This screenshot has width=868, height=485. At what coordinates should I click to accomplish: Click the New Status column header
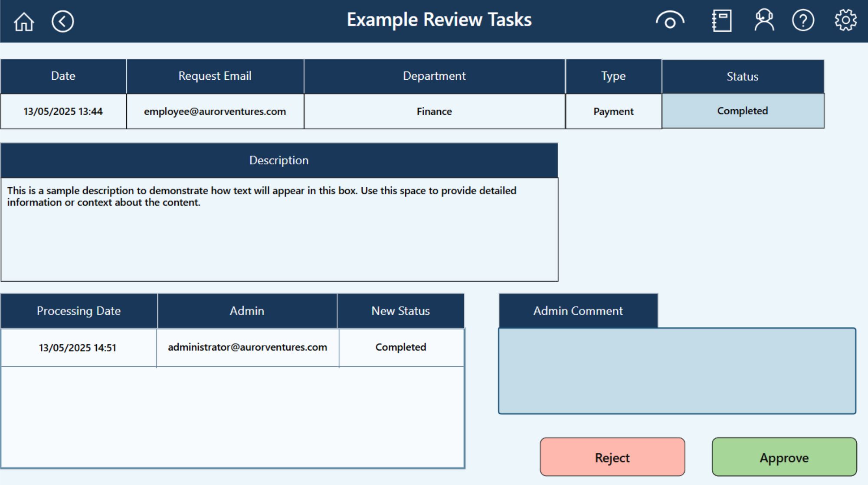400,311
